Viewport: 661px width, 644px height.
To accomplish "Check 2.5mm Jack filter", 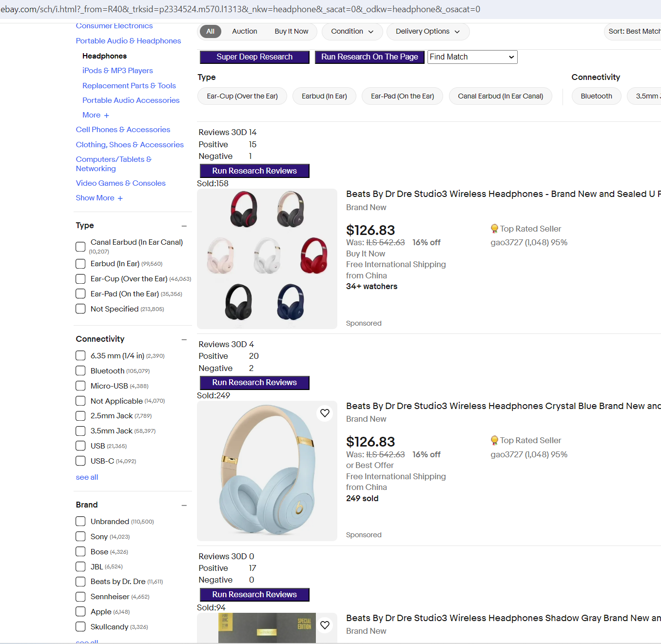I will (x=80, y=416).
